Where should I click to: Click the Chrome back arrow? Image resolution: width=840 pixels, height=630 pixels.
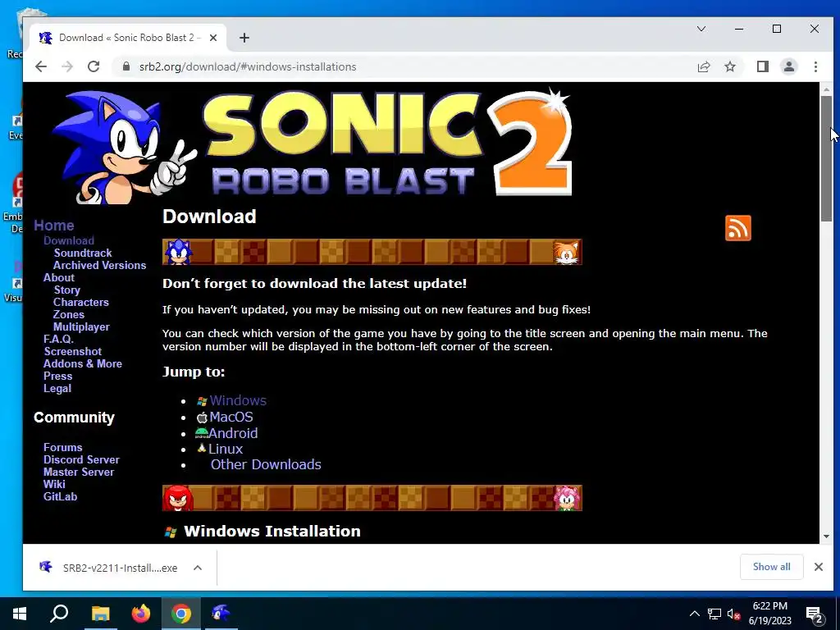pos(41,66)
